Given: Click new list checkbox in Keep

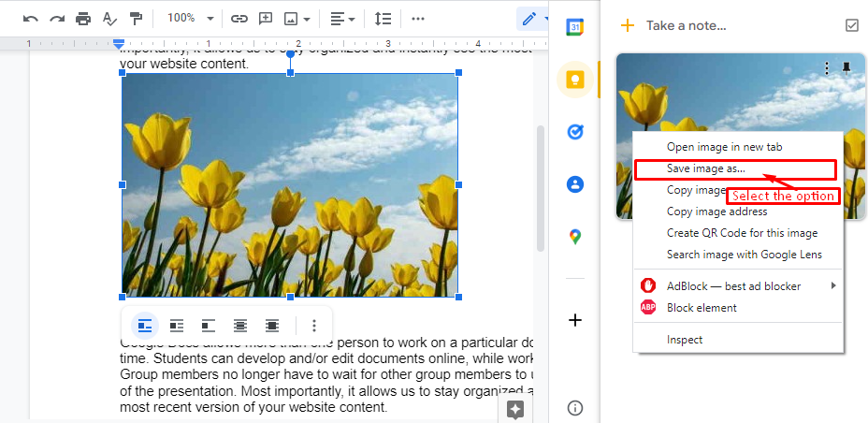Looking at the screenshot, I should pos(851,25).
